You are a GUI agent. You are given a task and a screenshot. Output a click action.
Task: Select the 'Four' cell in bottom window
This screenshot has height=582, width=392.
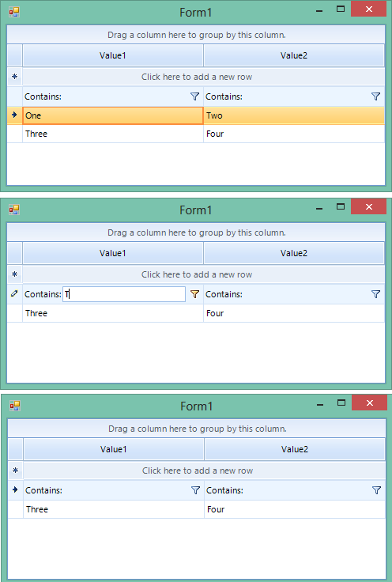tap(295, 509)
